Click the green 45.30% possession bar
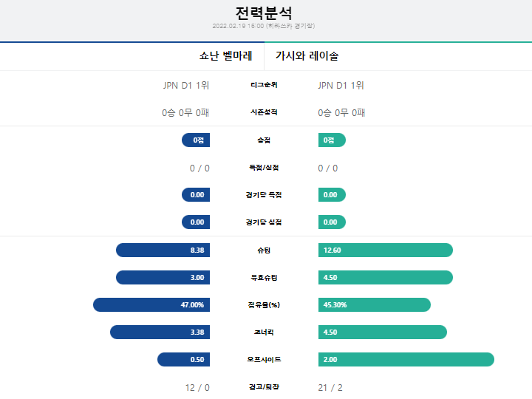 pos(374,304)
